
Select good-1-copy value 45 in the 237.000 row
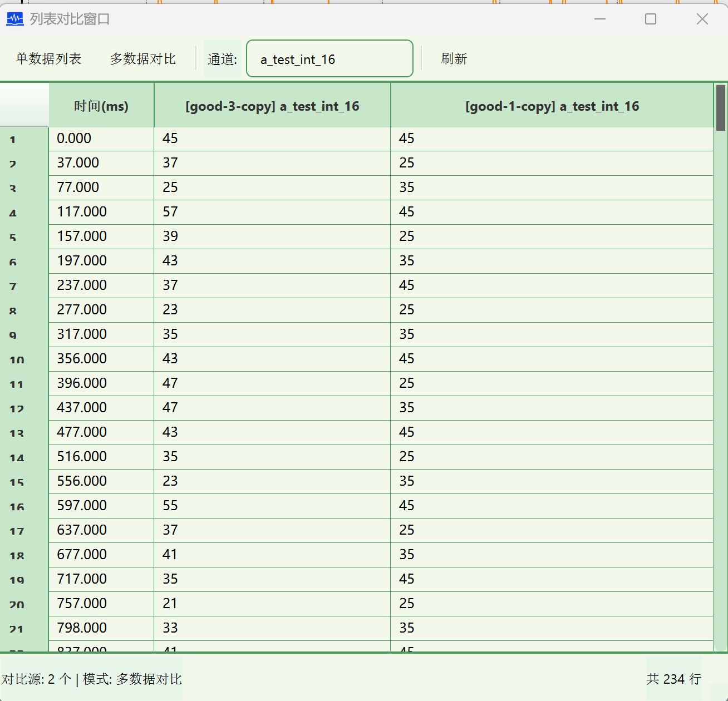pos(552,285)
